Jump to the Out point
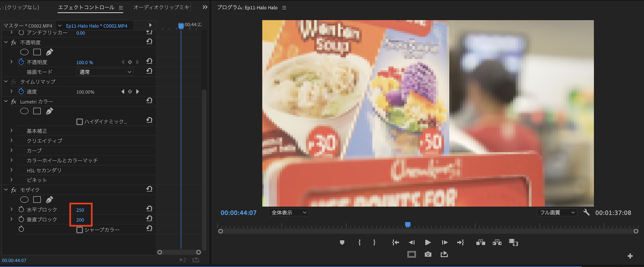644x267 pixels. tap(461, 243)
